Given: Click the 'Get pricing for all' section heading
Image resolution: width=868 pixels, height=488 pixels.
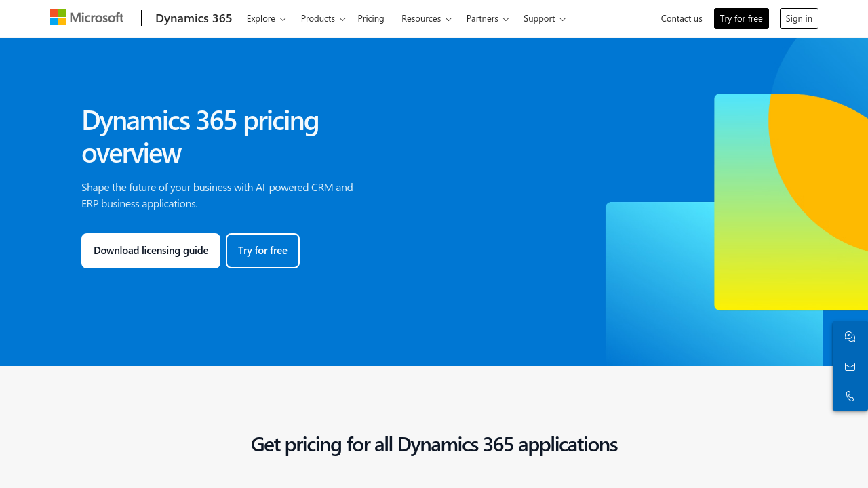Looking at the screenshot, I should point(434,445).
